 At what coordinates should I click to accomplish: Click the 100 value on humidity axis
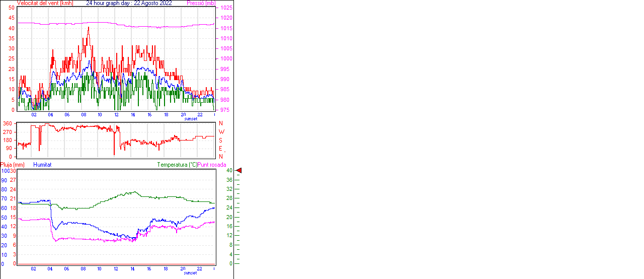(5, 171)
